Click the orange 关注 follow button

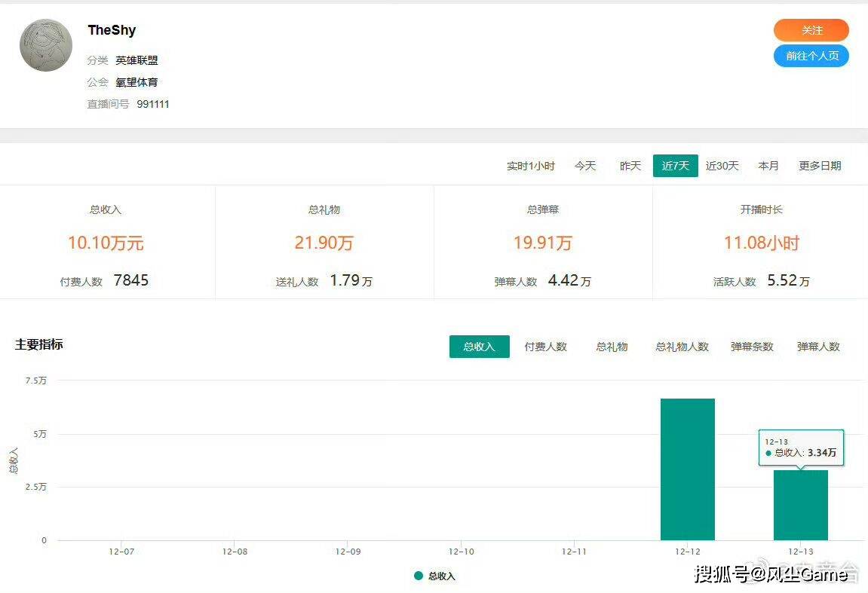(x=811, y=30)
